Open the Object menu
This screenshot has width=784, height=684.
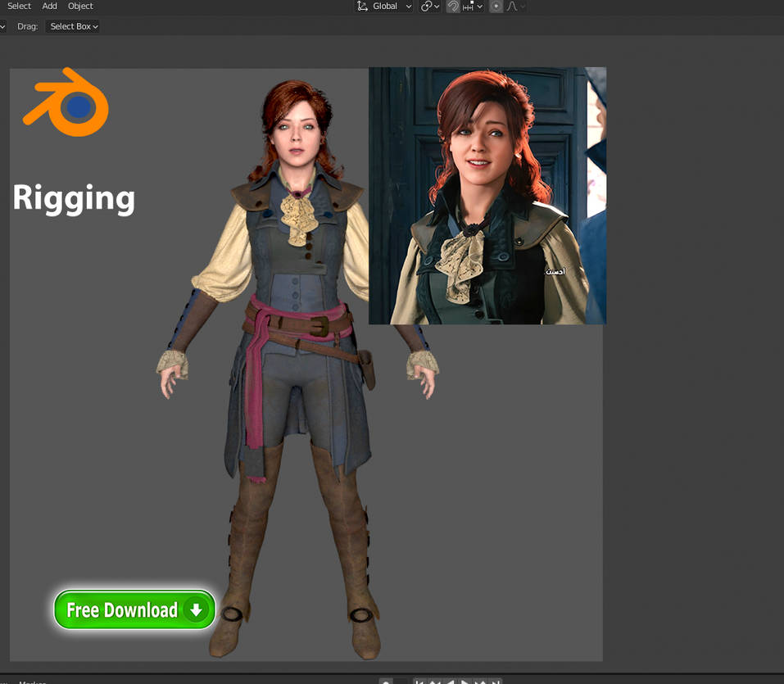(79, 6)
